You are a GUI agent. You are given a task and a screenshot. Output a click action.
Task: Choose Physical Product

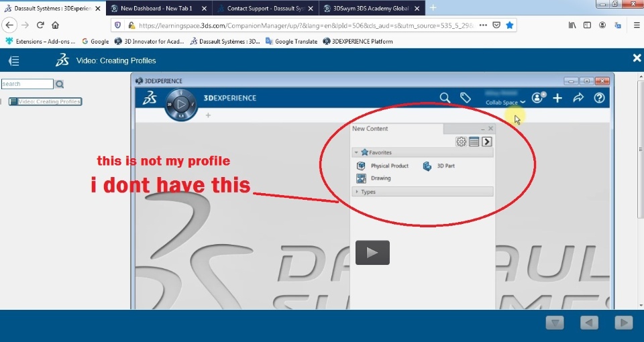(x=382, y=166)
